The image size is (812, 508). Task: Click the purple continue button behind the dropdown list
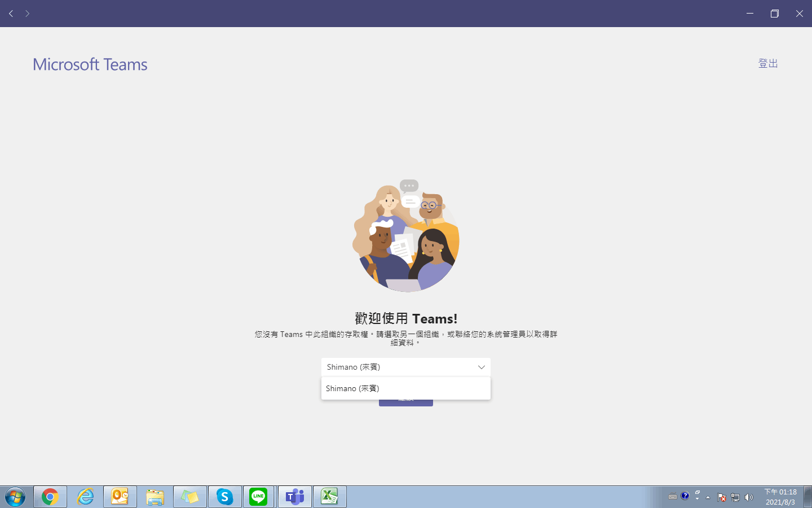point(406,402)
